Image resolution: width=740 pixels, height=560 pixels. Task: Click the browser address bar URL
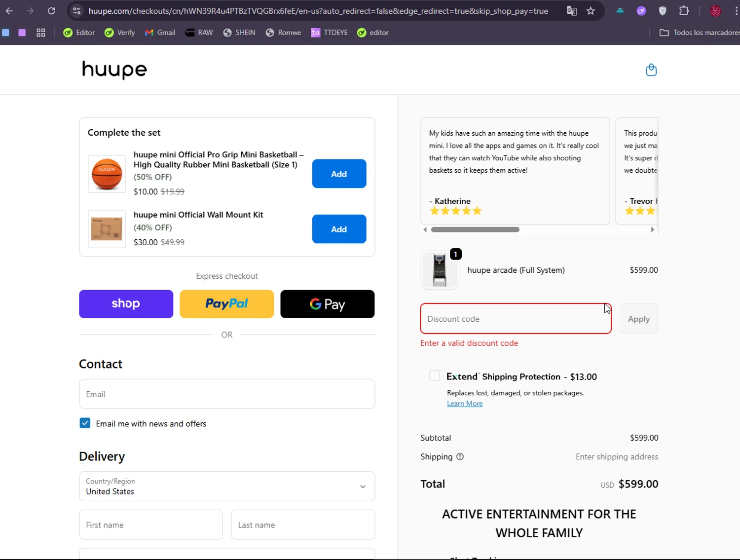318,11
